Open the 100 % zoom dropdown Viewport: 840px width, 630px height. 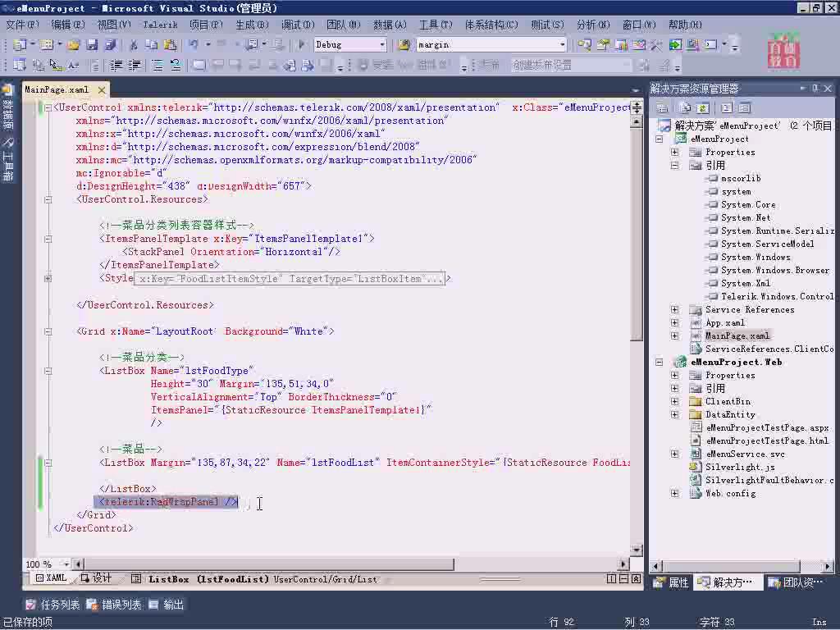66,564
